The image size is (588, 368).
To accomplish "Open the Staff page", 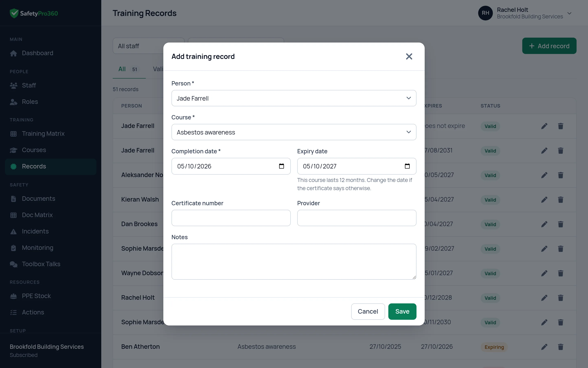I will coord(51,85).
